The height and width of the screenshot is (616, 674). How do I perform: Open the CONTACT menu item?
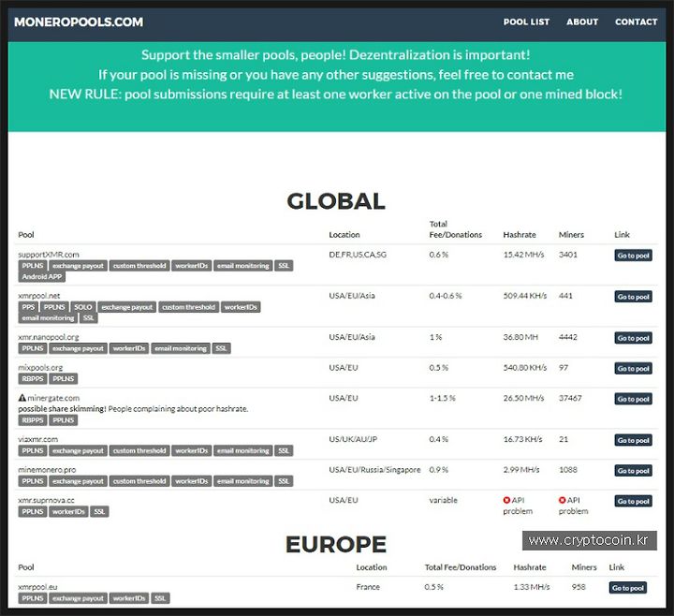point(636,22)
